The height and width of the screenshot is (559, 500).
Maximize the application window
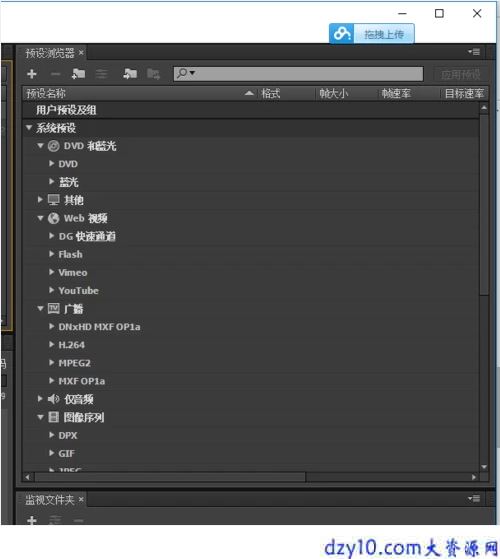[x=439, y=14]
